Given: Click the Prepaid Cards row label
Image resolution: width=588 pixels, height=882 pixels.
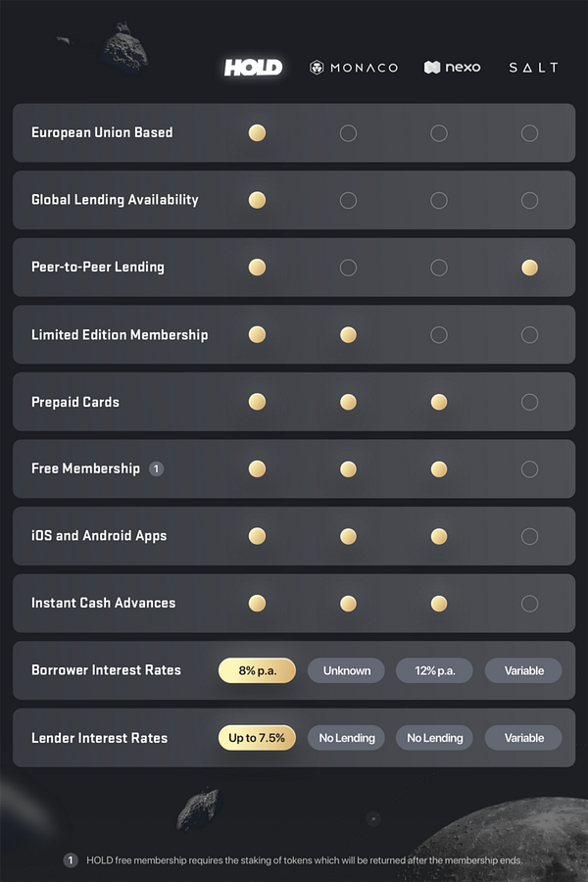Looking at the screenshot, I should pos(75,402).
